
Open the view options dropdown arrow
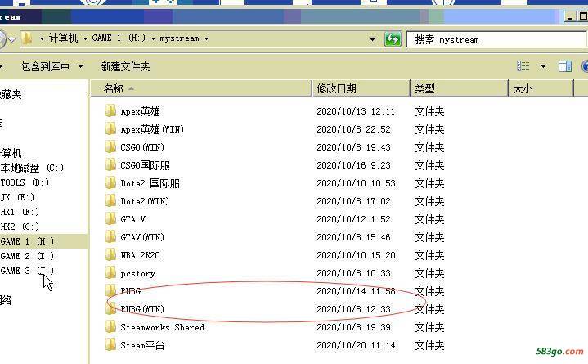click(543, 67)
